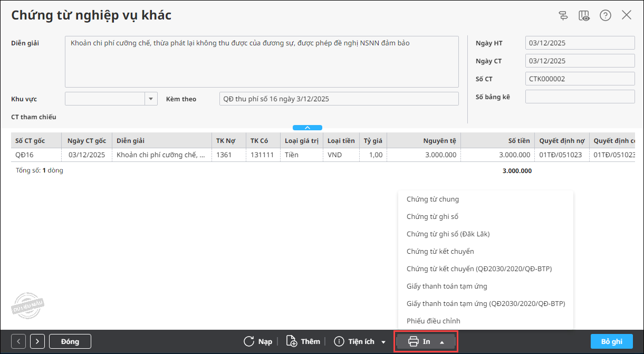Select Giấy thanh toán tạm ứng option

tap(447, 286)
